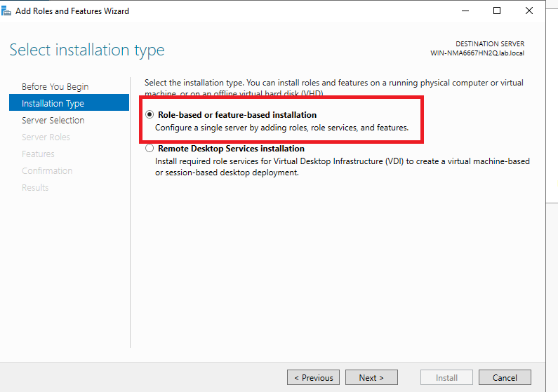Maximize the wizard window

497,11
